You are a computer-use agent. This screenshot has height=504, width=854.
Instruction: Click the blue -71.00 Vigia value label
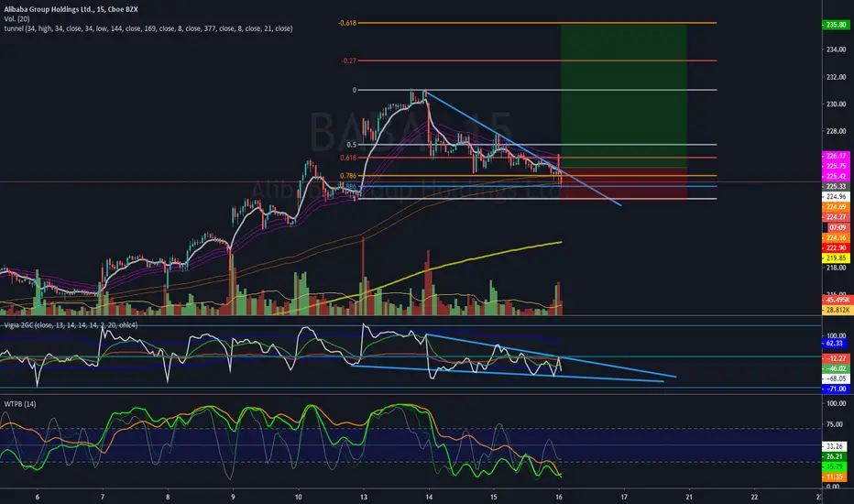(836, 389)
